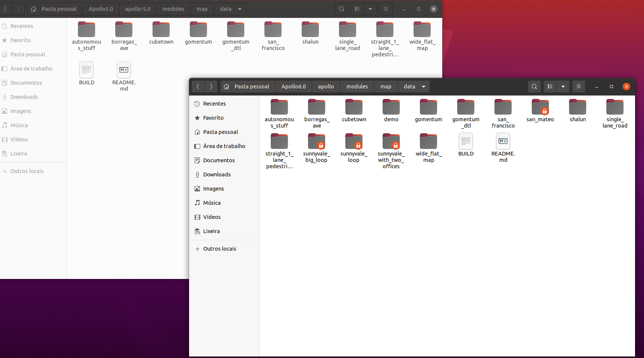The image size is (644, 358).
Task: Click the home icon in the Apollo6.0 path bar
Action: 226,86
